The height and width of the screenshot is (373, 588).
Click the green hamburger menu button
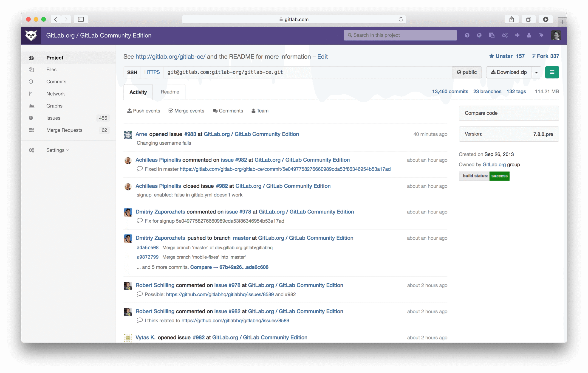click(x=552, y=72)
